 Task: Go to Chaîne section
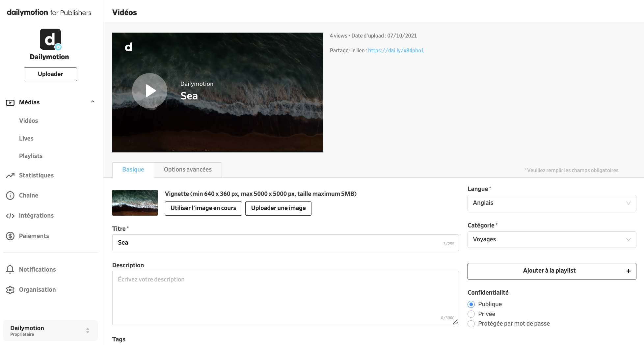pos(29,196)
